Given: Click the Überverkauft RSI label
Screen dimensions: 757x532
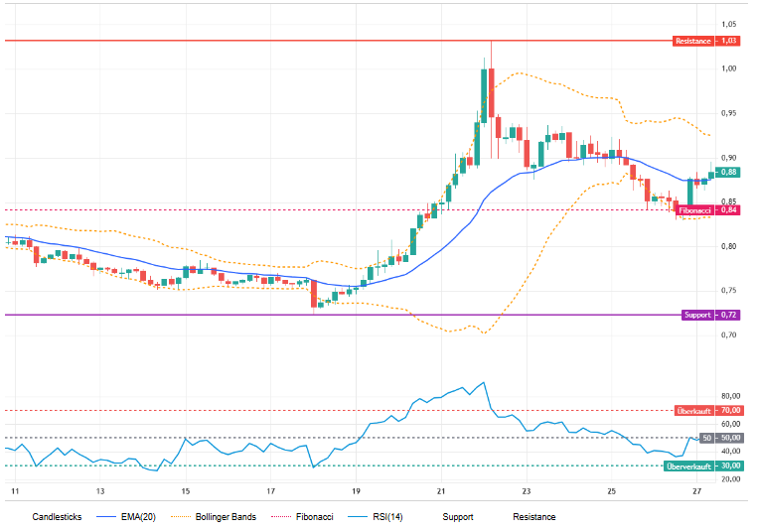Looking at the screenshot, I should [688, 466].
